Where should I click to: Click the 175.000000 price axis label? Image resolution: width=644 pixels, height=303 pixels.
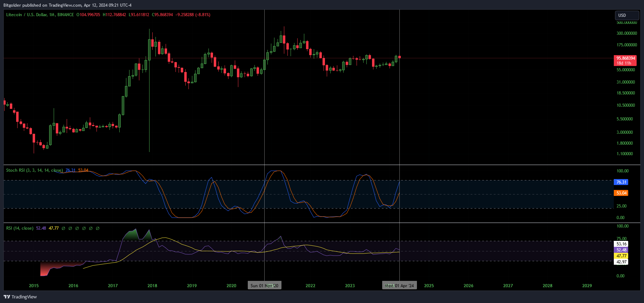click(626, 45)
